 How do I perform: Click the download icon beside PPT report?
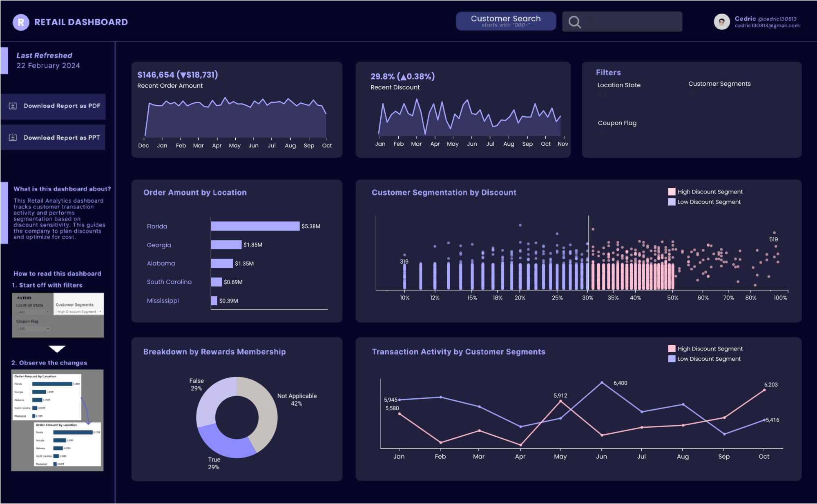13,137
